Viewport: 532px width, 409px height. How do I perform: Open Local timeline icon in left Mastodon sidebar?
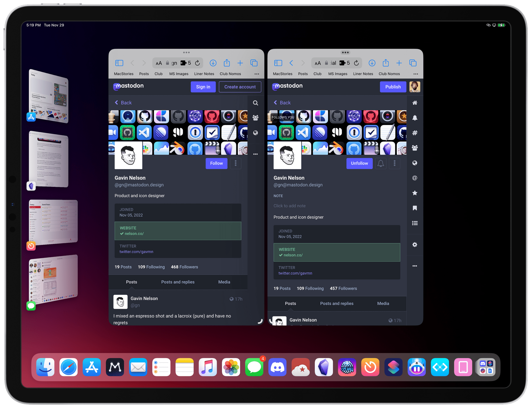(x=256, y=118)
